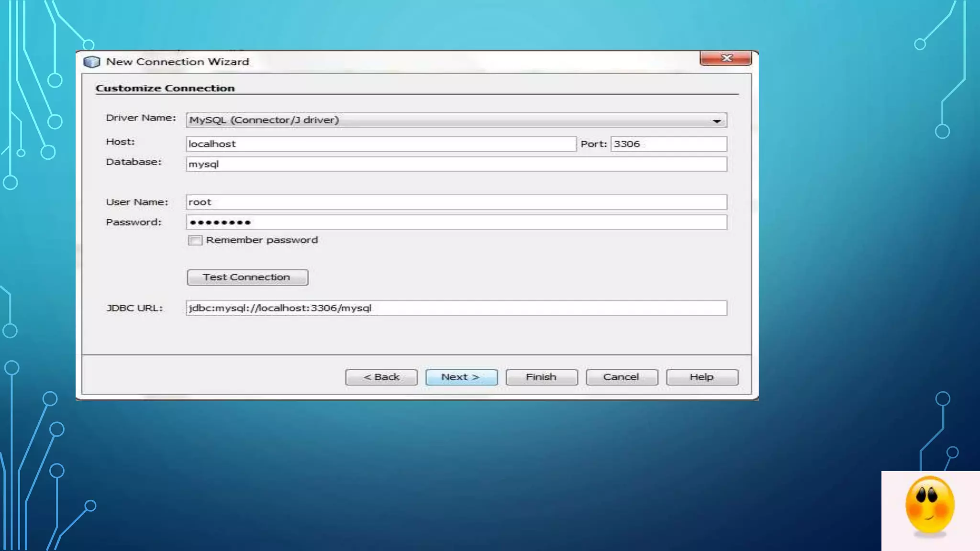
Task: Proceed using the Next button
Action: click(461, 377)
